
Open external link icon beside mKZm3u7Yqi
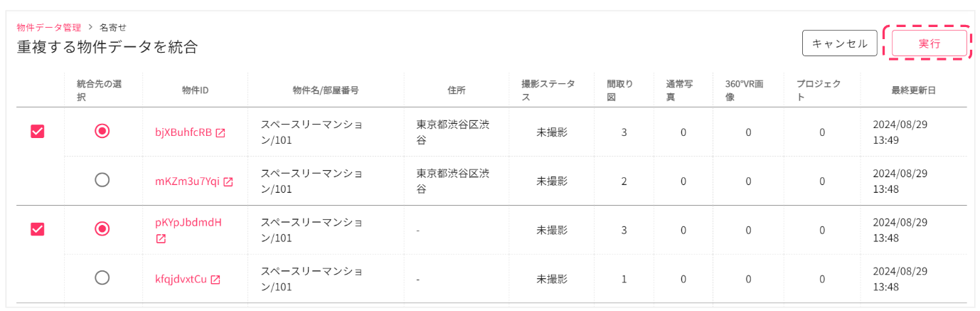click(228, 182)
